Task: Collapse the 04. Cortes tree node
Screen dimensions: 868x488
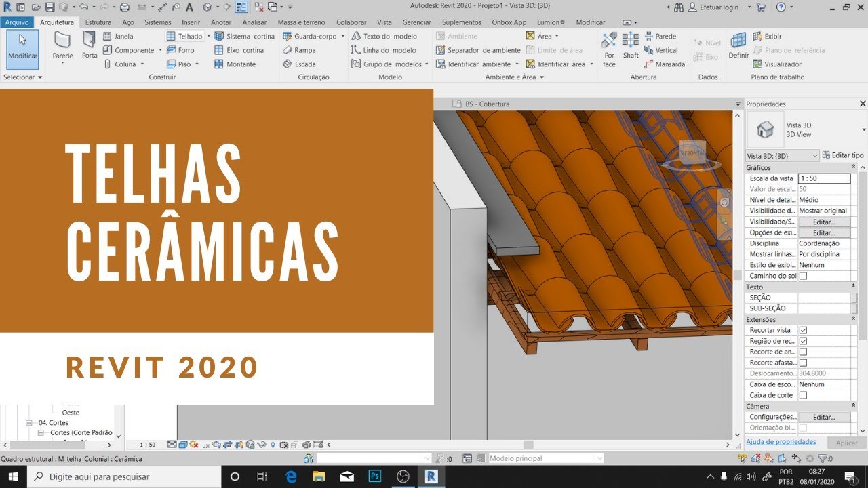Action: click(29, 423)
